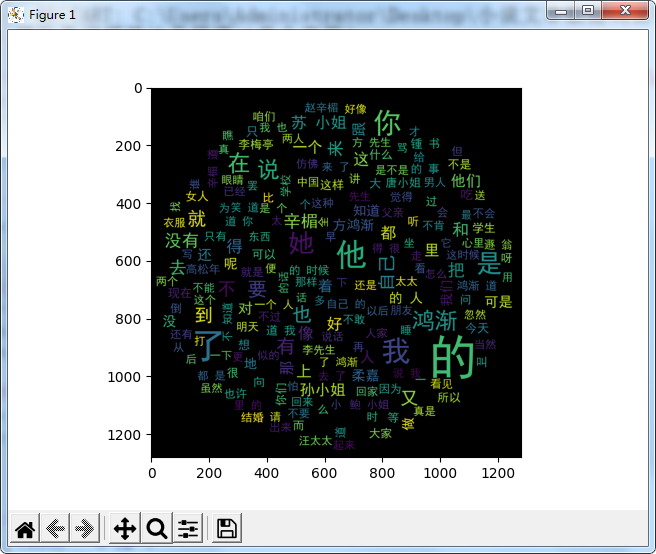The image size is (656, 554).
Task: Save the figure with the floppy disk icon
Action: tap(227, 528)
